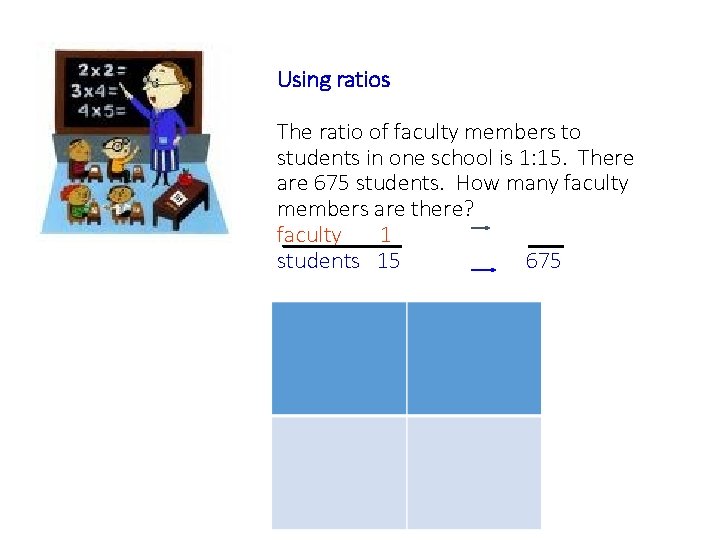Select the top-left dark blue table cell
720x540 pixels.
[x=339, y=358]
